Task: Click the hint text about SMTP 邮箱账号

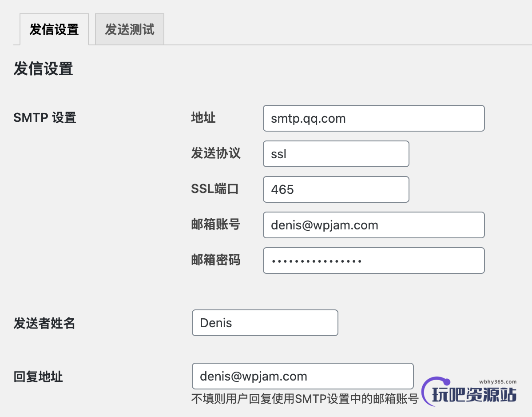Action: pyautogui.click(x=304, y=399)
